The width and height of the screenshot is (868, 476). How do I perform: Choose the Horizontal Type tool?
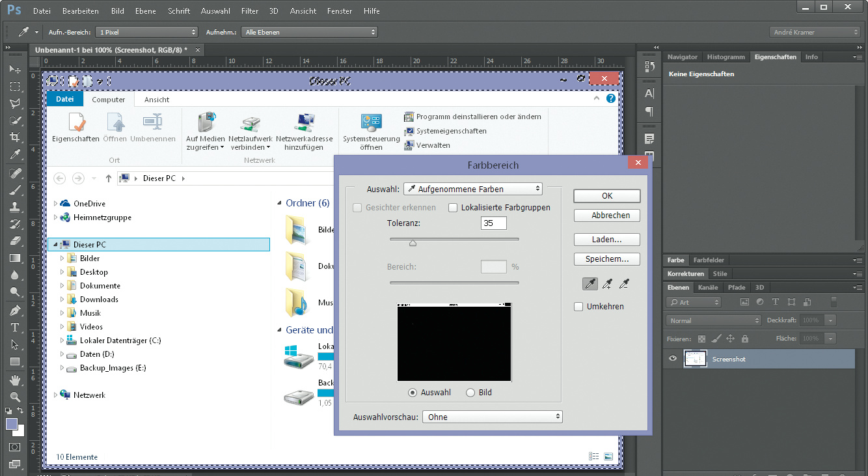click(x=15, y=327)
